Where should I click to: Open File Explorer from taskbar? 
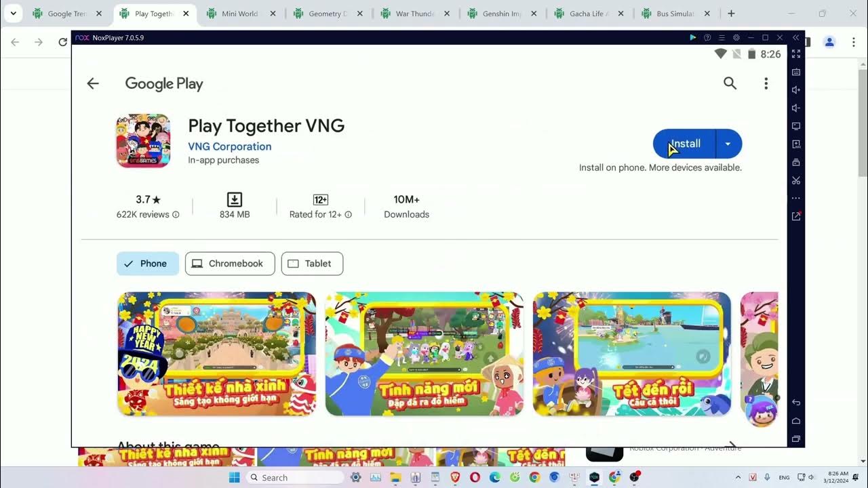[x=395, y=477]
